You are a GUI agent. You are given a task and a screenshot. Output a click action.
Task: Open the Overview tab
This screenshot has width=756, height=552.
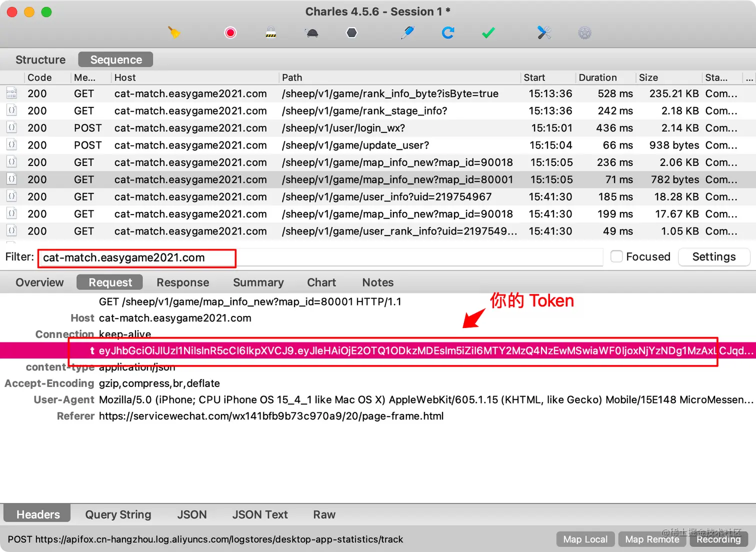point(39,282)
